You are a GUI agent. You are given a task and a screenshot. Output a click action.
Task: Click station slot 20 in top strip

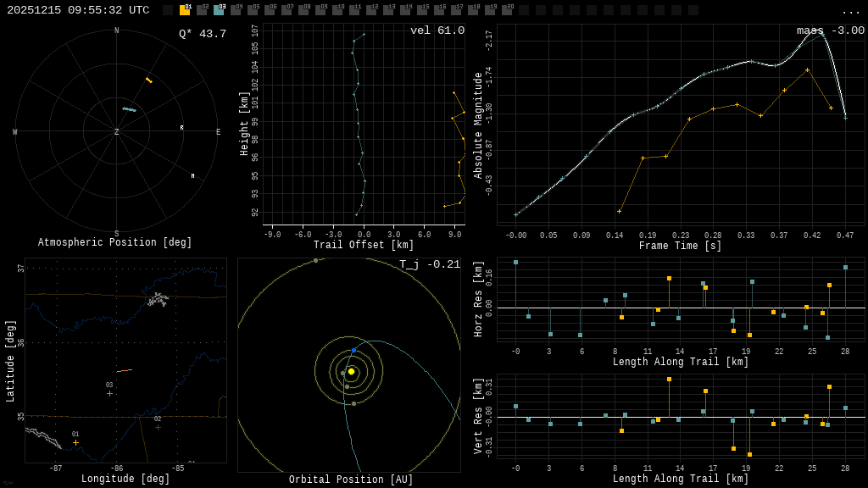click(x=507, y=10)
